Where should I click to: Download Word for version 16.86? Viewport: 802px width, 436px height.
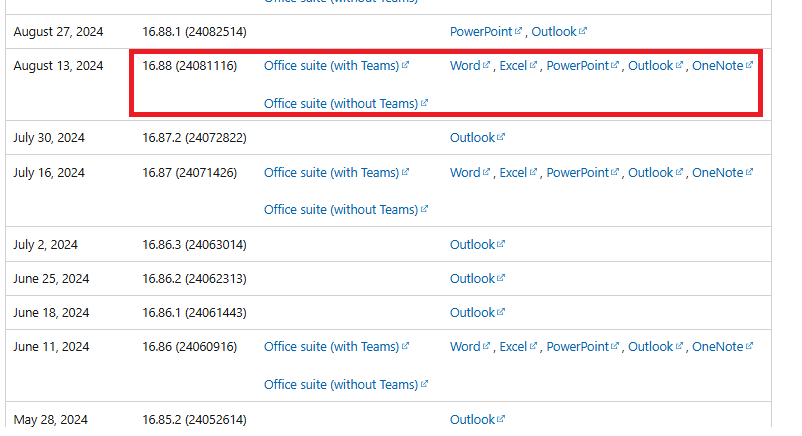470,347
